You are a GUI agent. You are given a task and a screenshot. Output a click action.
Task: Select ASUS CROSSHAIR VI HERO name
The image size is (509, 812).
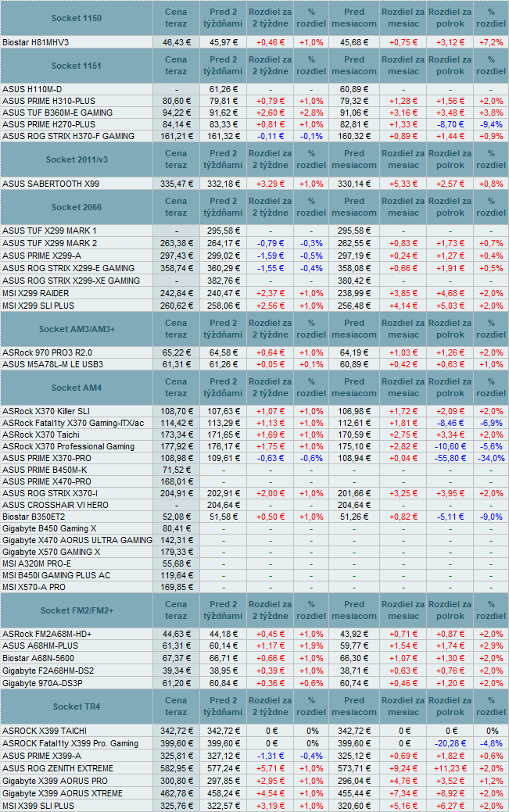point(56,505)
